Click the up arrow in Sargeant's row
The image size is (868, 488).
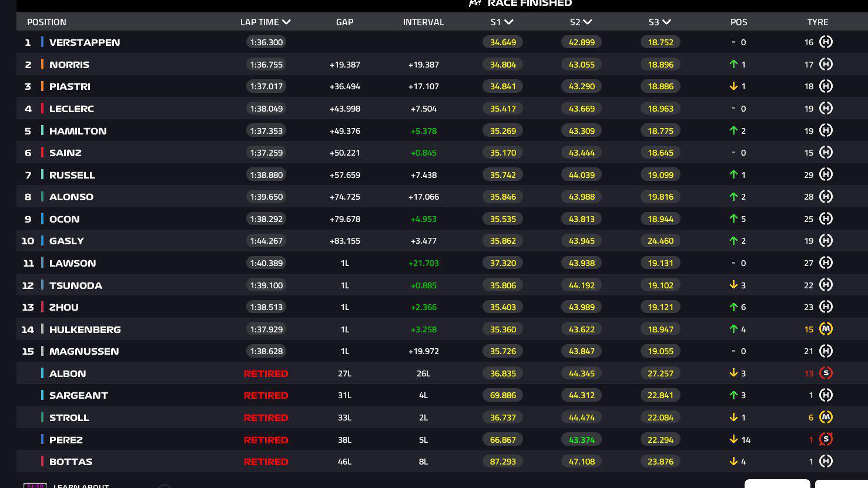pyautogui.click(x=733, y=395)
